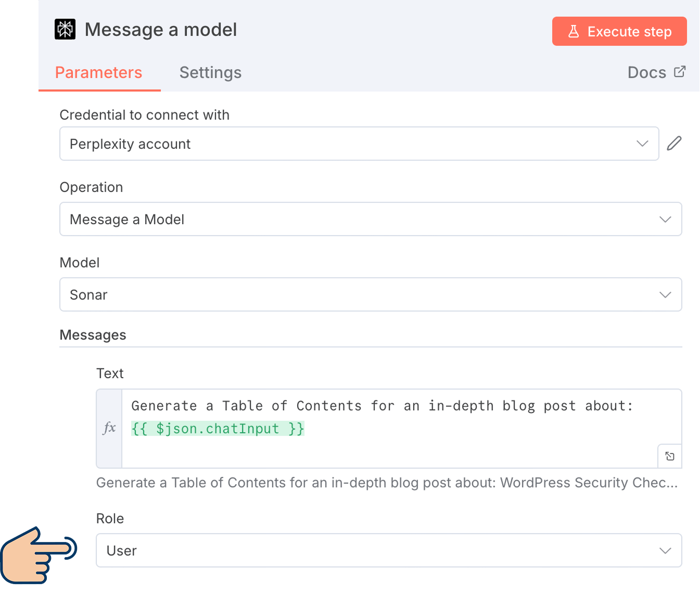This screenshot has width=700, height=594.
Task: Click the pencil icon to edit the Perplexity credential
Action: pos(674,143)
